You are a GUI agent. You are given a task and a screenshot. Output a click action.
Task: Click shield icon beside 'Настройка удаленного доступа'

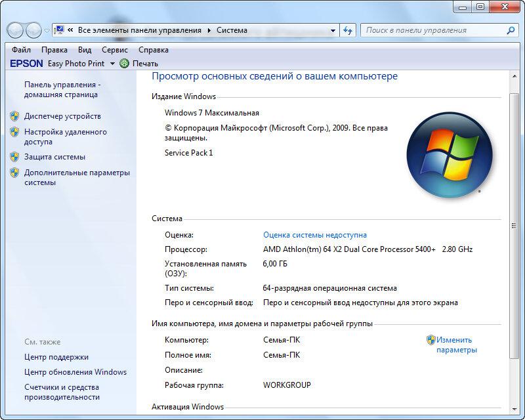coord(14,132)
